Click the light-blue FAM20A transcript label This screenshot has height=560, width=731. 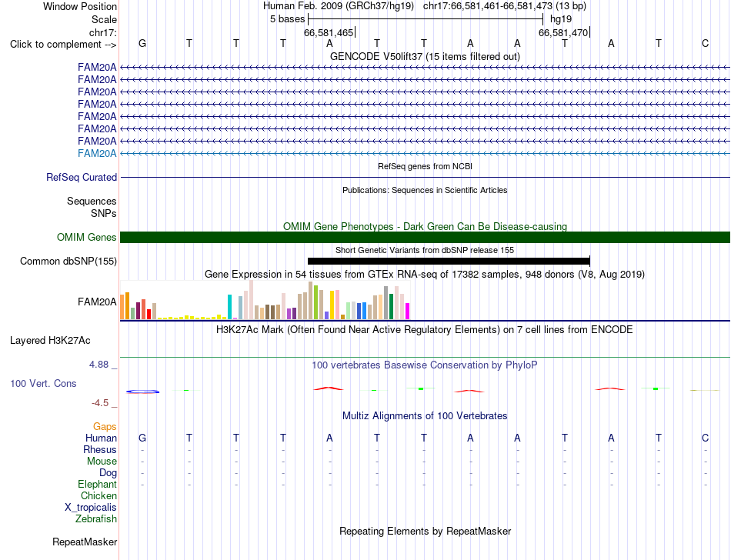(x=97, y=153)
